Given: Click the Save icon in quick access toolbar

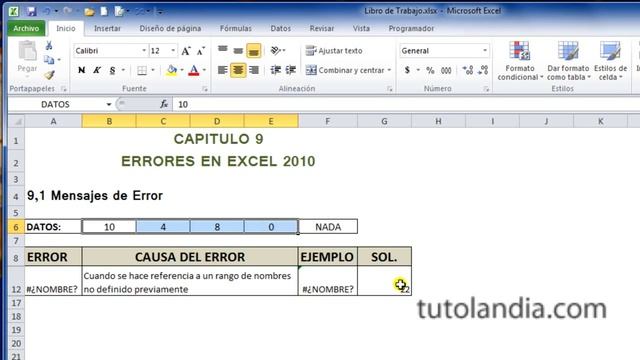Looking at the screenshot, I should [x=31, y=11].
